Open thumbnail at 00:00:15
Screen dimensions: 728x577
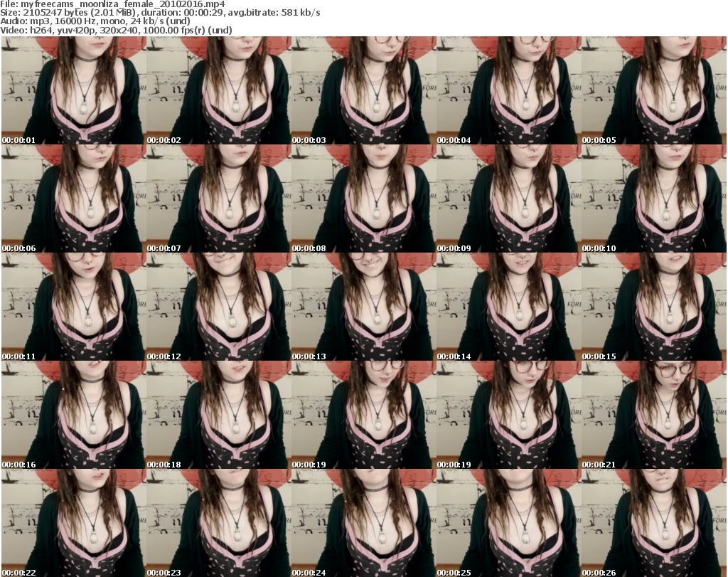click(654, 307)
